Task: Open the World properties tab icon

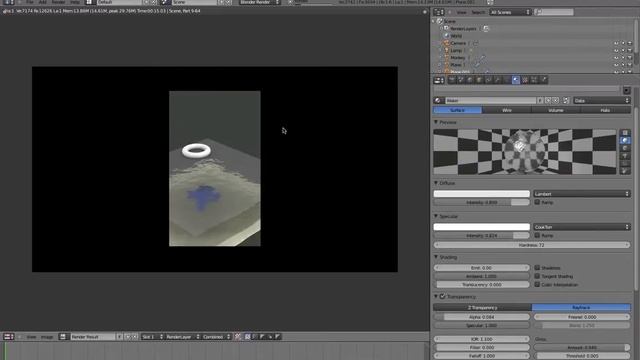Action: pyautogui.click(x=470, y=80)
